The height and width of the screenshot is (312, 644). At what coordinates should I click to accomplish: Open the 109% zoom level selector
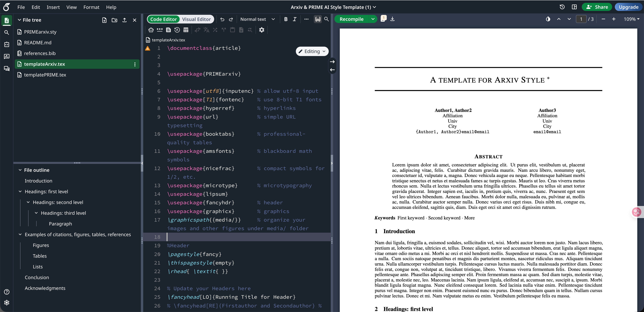tap(631, 19)
